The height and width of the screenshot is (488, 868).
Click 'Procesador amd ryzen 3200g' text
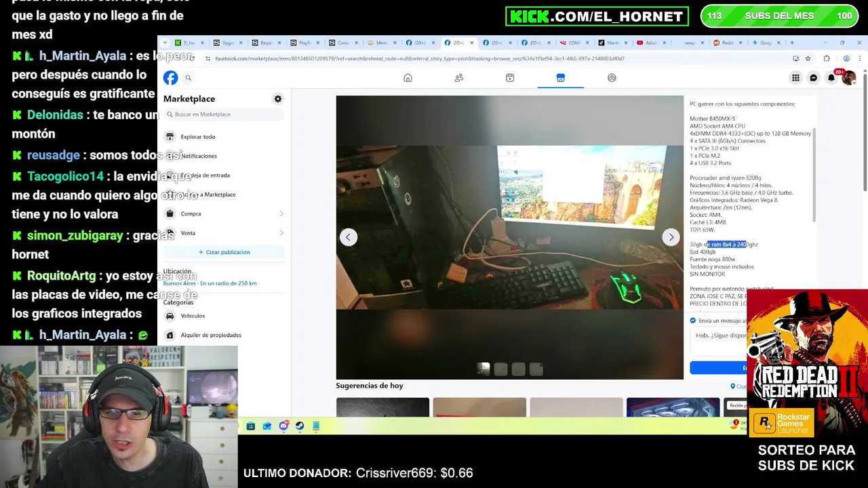click(725, 178)
